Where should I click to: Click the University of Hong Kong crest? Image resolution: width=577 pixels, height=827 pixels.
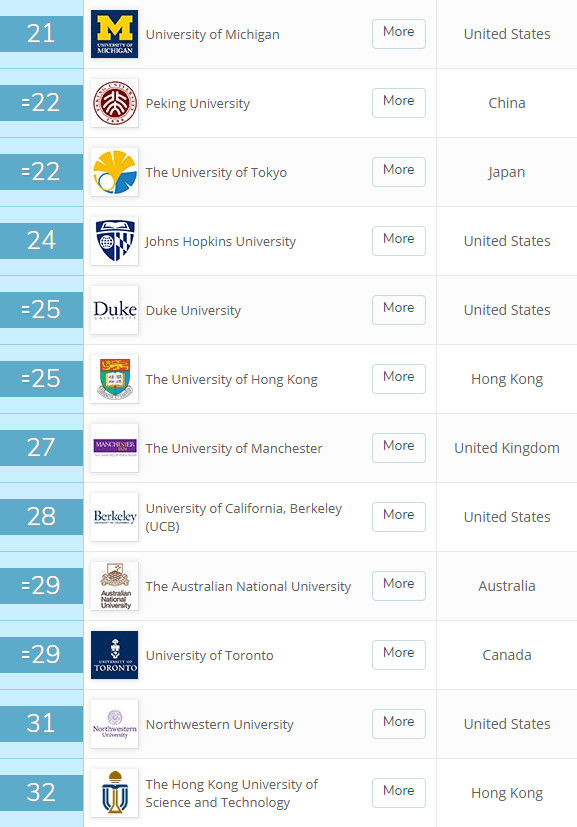[114, 379]
